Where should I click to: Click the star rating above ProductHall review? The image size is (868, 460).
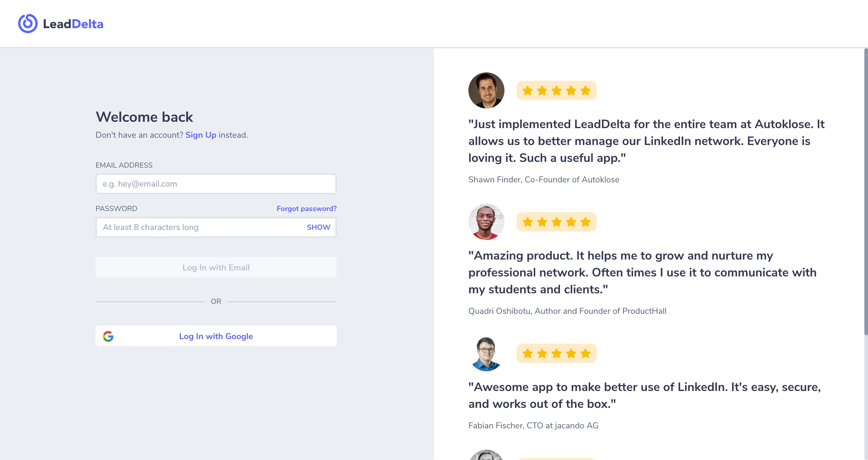pos(556,222)
